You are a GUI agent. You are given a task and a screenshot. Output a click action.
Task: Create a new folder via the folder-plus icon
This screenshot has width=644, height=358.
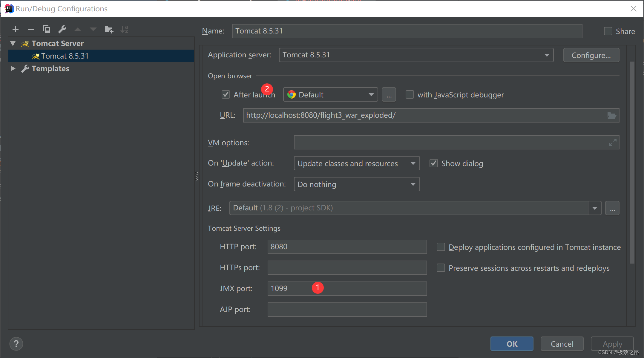coord(109,29)
